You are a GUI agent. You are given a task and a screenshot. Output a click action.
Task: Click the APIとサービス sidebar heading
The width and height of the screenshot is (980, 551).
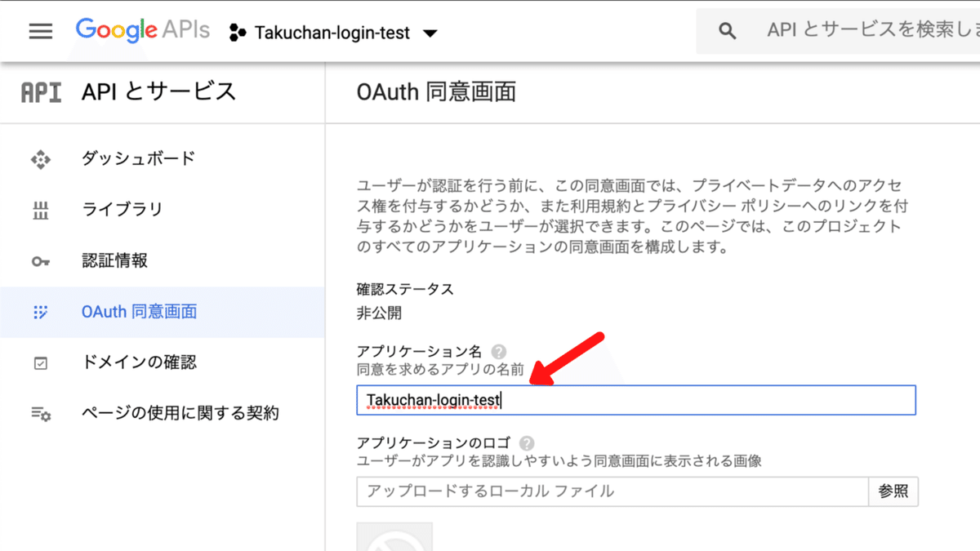click(158, 91)
